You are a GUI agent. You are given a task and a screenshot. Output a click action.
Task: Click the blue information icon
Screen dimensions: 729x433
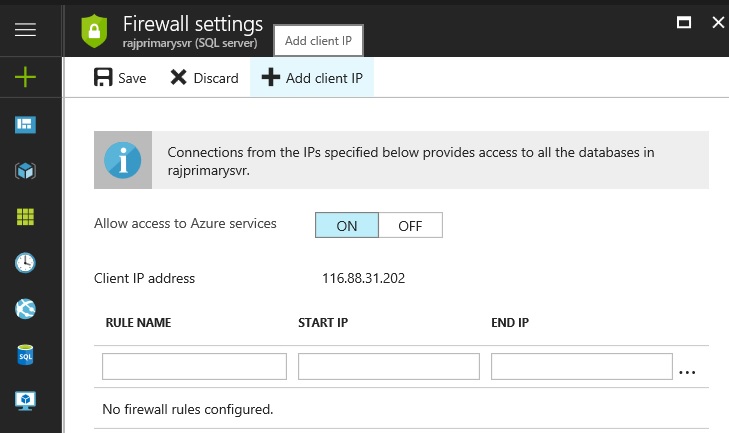[x=123, y=160]
